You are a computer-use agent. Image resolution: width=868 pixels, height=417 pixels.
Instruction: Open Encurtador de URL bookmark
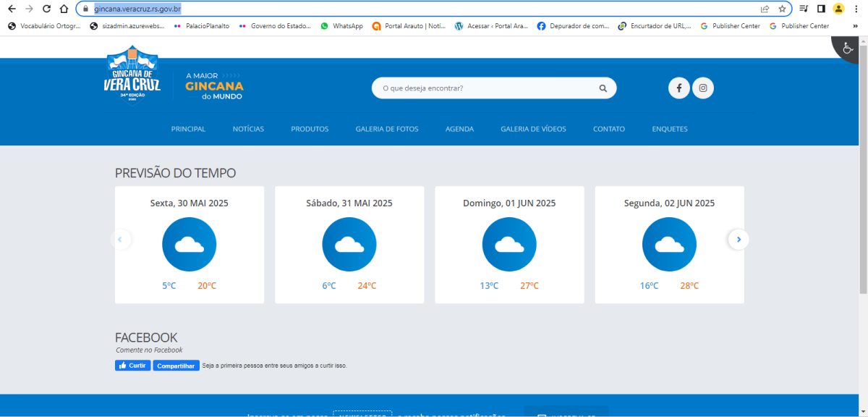click(656, 26)
